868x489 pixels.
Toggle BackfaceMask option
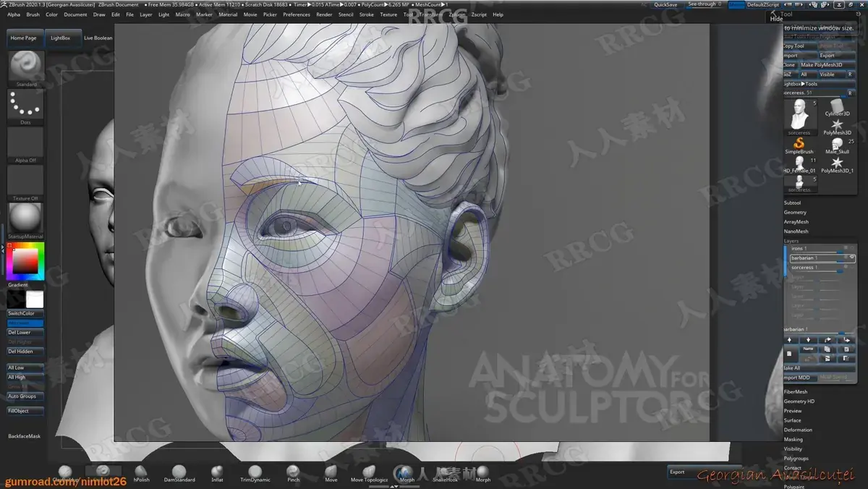tap(25, 436)
